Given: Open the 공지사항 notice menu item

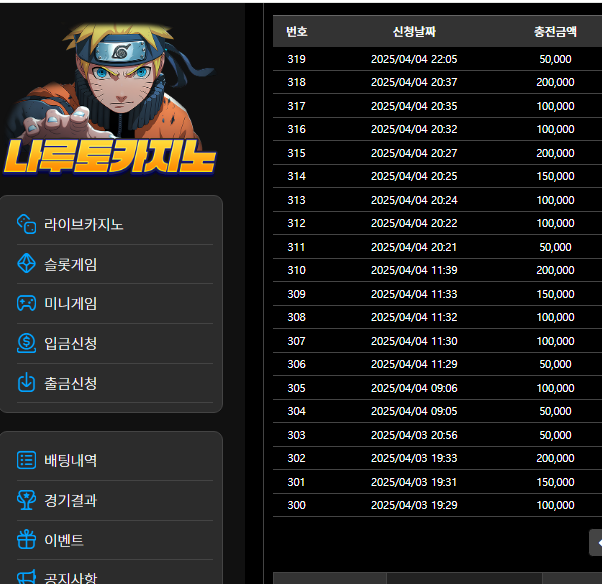Looking at the screenshot, I should tap(70, 577).
